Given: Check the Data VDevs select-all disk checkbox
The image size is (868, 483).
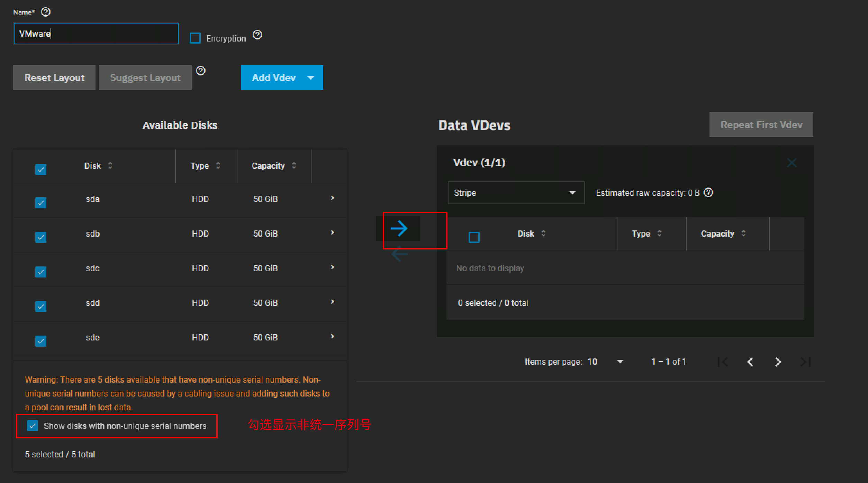Looking at the screenshot, I should pos(474,237).
